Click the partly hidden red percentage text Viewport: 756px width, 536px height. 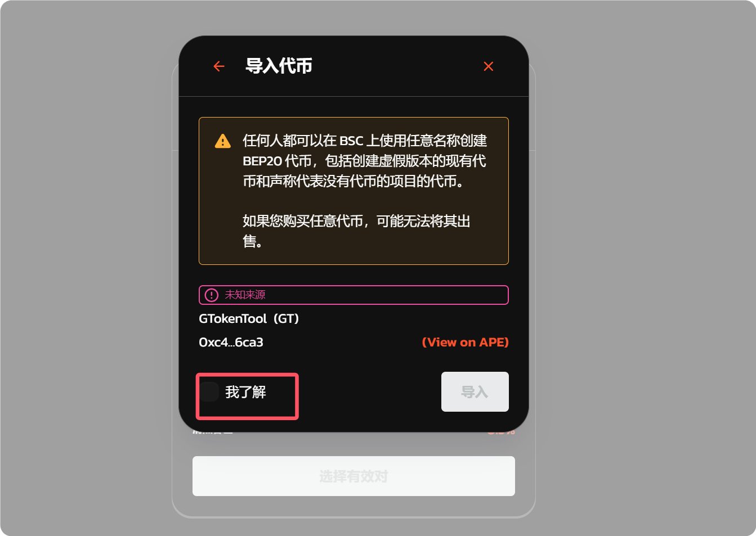(x=501, y=433)
